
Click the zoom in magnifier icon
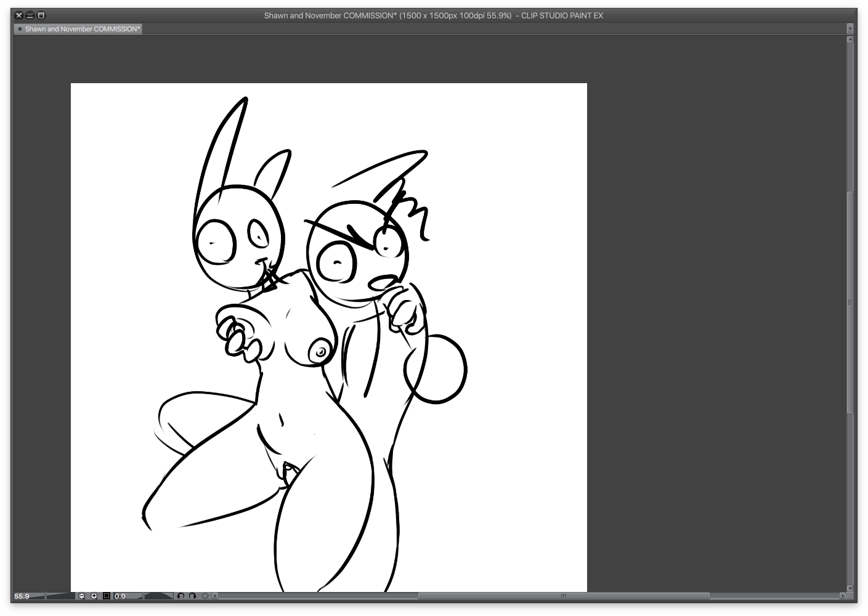click(94, 596)
